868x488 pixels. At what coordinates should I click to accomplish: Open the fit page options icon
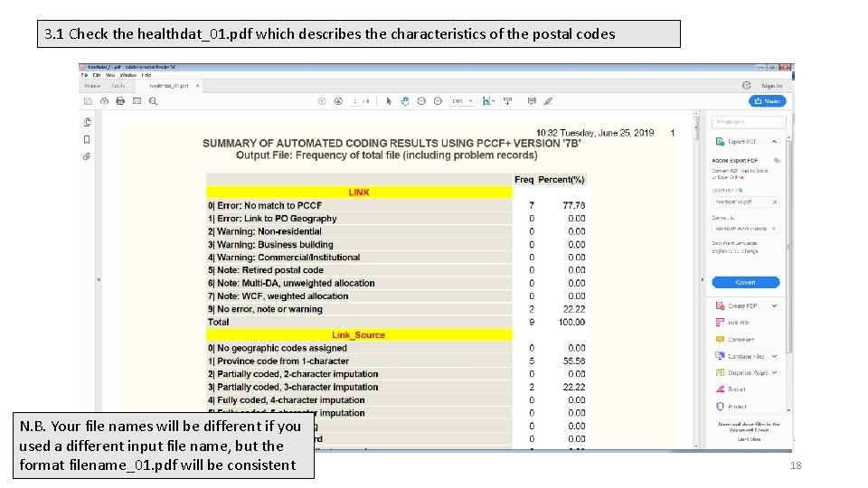[487, 101]
